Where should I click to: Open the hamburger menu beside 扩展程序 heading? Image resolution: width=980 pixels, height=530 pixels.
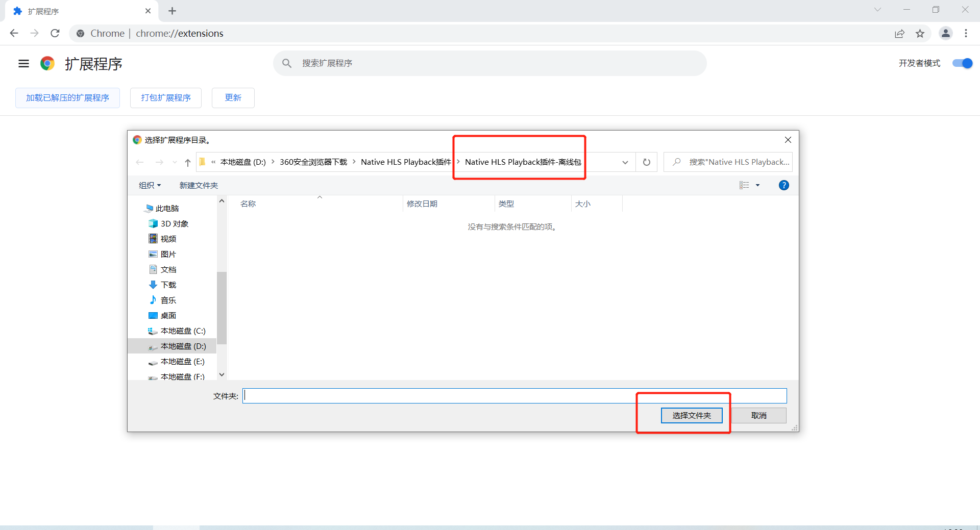(x=23, y=63)
